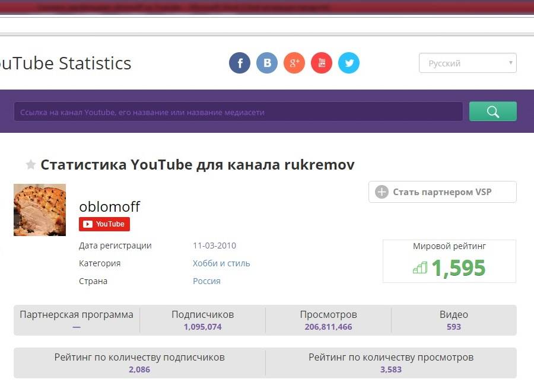This screenshot has width=534, height=392.
Task: Open the Россия country link
Action: (206, 281)
